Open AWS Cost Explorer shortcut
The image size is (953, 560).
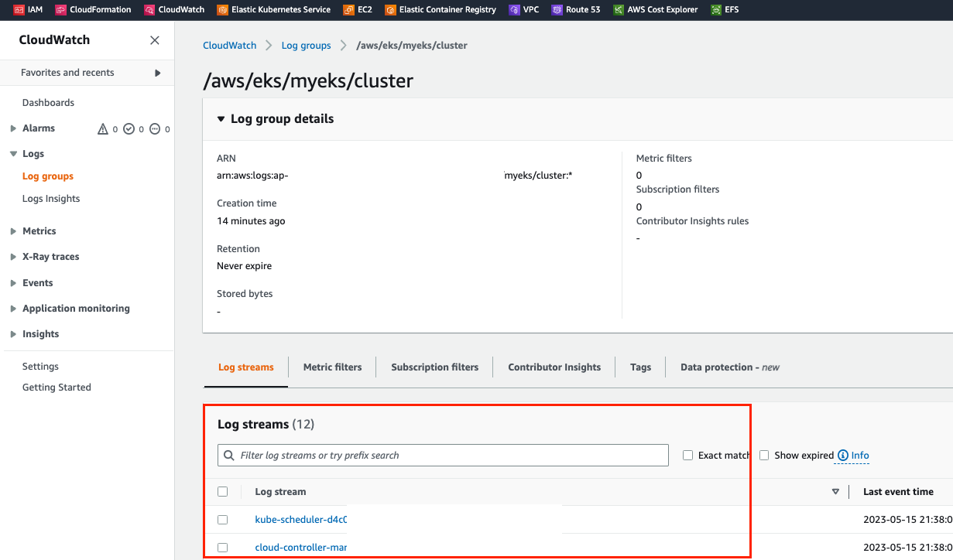(655, 10)
